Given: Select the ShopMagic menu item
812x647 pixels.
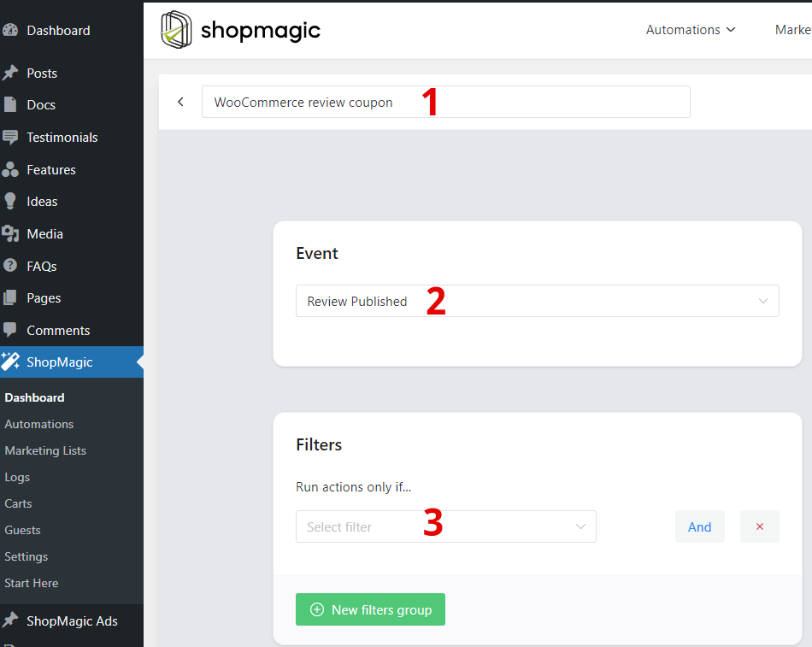Looking at the screenshot, I should point(72,362).
